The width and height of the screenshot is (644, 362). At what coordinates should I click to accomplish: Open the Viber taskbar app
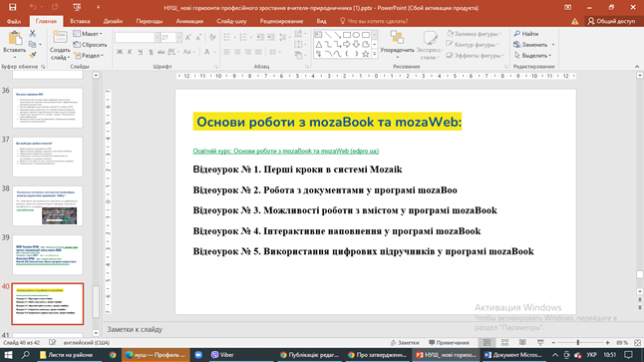(222, 355)
